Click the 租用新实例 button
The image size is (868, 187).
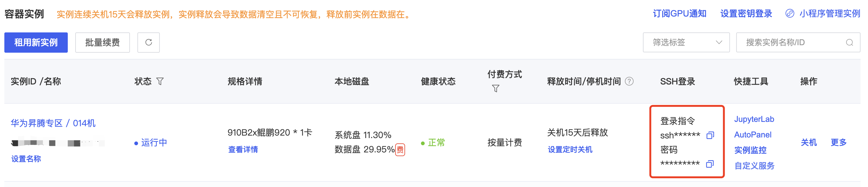[36, 42]
